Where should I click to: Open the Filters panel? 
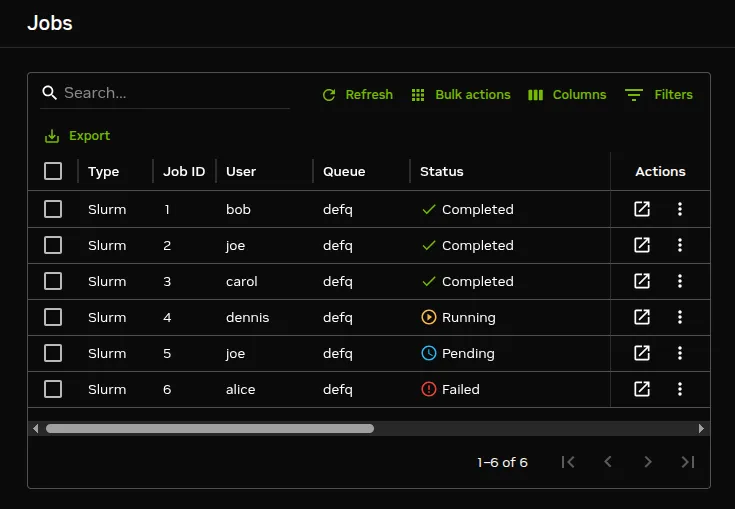659,95
